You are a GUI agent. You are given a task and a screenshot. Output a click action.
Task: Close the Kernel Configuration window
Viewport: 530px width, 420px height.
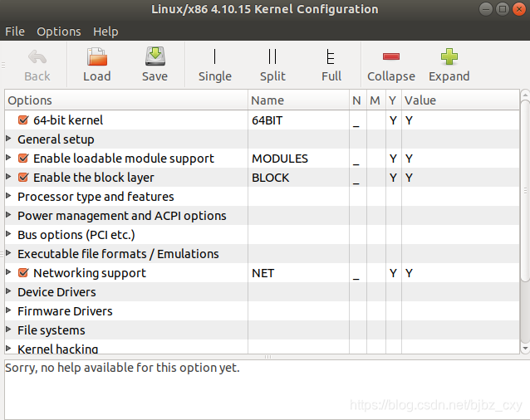click(x=519, y=9)
